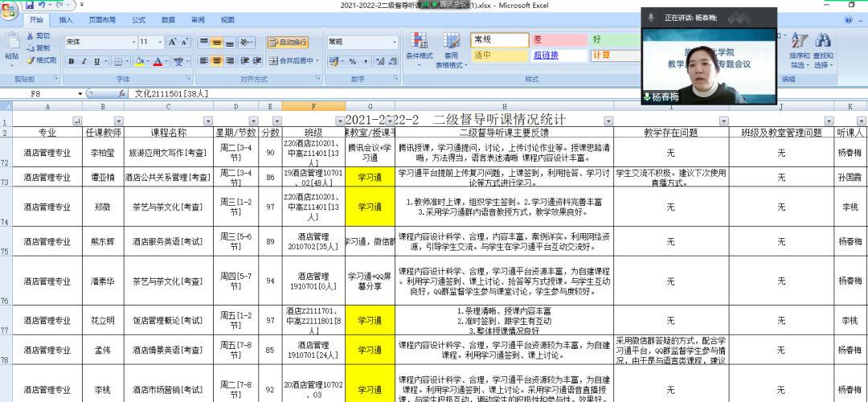
Task: Click the 文 phonetic guide icon
Action: pos(178,61)
